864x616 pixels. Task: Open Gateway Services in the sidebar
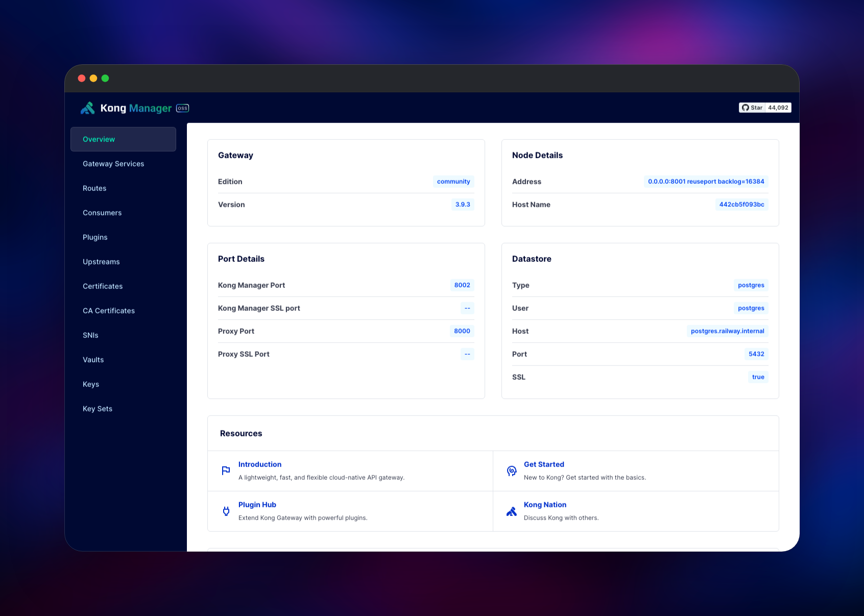[123, 164]
